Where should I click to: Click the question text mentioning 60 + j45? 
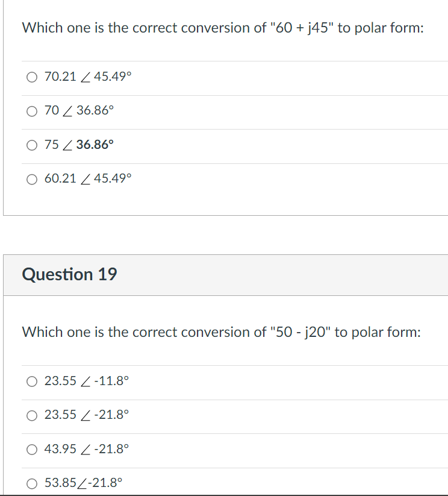pos(223,28)
